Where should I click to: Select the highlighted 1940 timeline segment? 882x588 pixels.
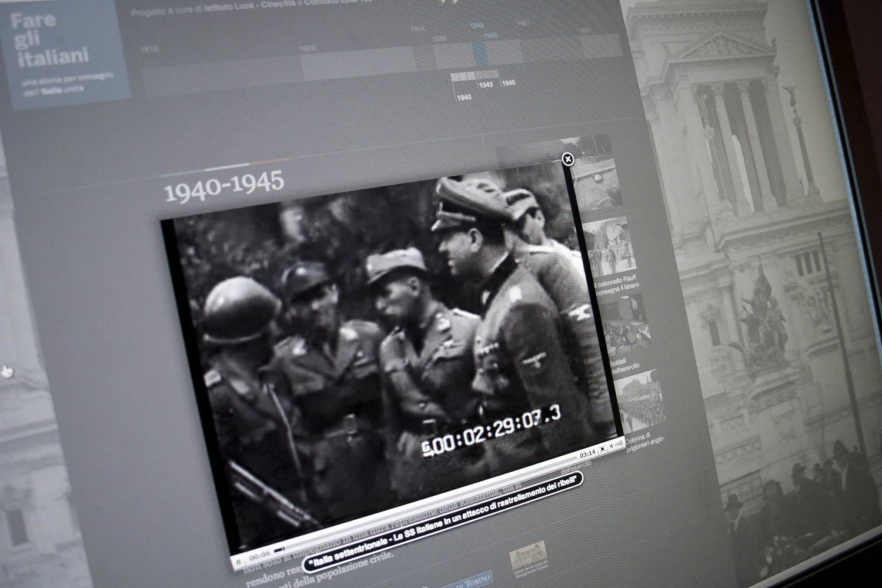(479, 54)
